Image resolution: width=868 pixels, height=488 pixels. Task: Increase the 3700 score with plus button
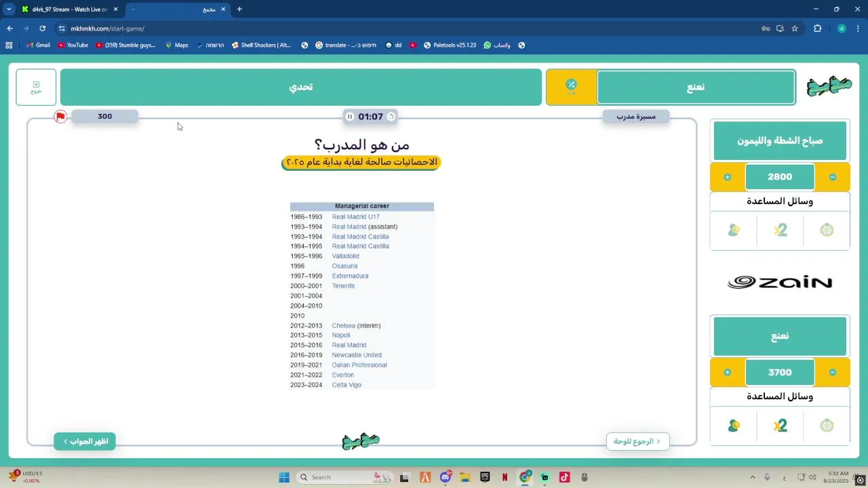click(x=728, y=372)
